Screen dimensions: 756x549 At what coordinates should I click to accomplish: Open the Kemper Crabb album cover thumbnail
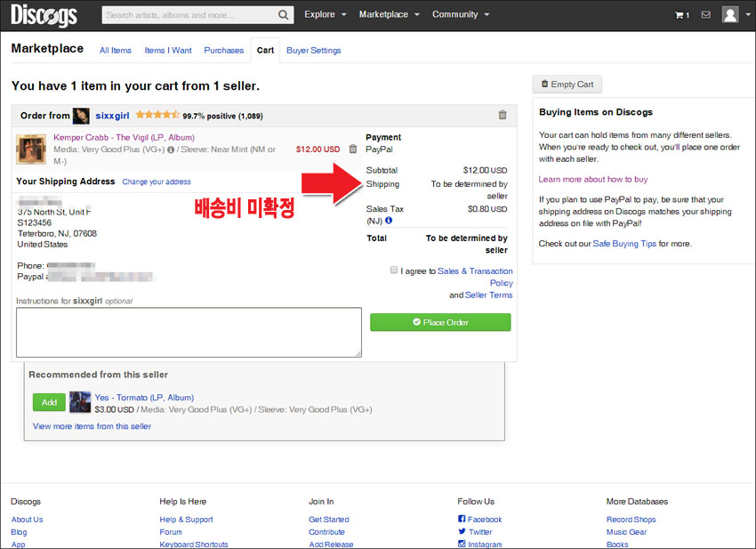click(31, 149)
